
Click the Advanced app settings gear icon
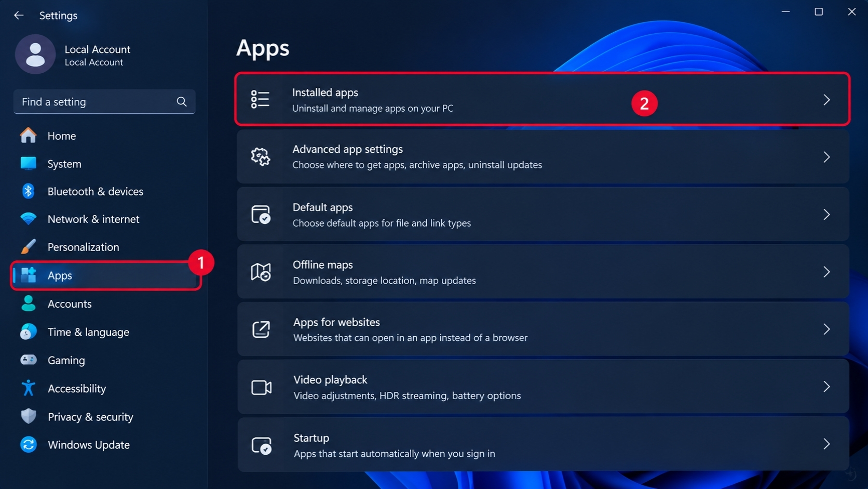[x=261, y=156]
